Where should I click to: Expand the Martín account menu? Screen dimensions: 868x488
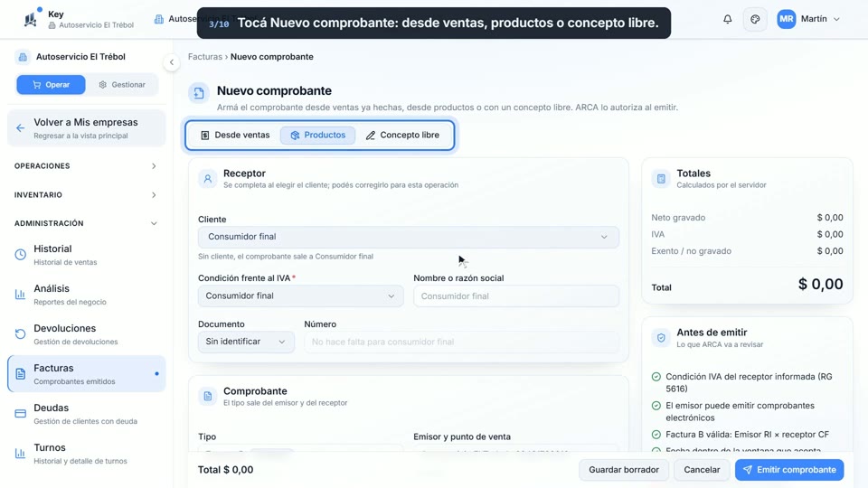coord(820,19)
